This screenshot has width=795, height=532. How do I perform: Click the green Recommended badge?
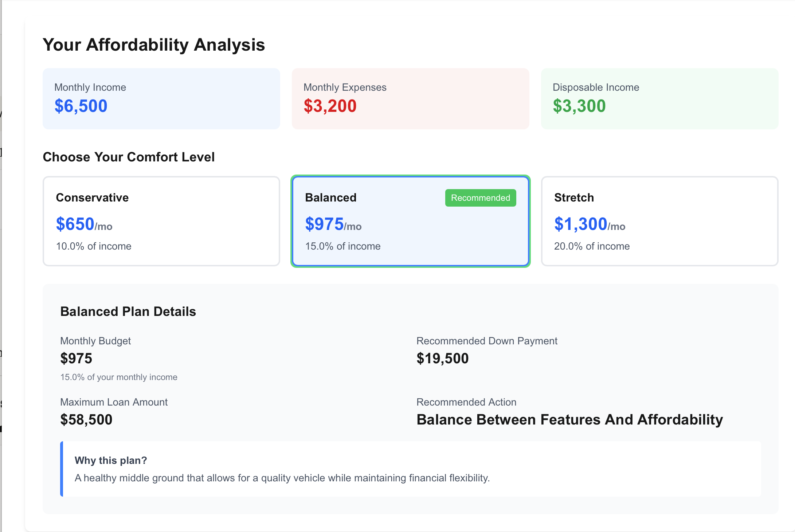click(480, 198)
